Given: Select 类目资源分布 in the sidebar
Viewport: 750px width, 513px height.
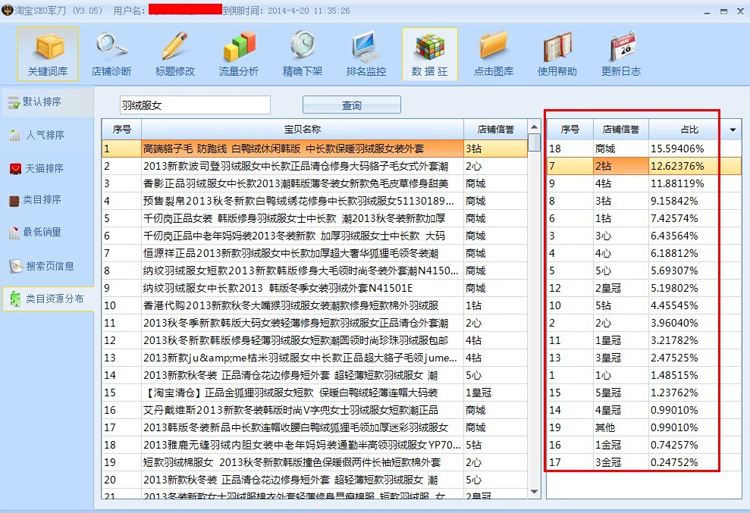Looking at the screenshot, I should (47, 299).
